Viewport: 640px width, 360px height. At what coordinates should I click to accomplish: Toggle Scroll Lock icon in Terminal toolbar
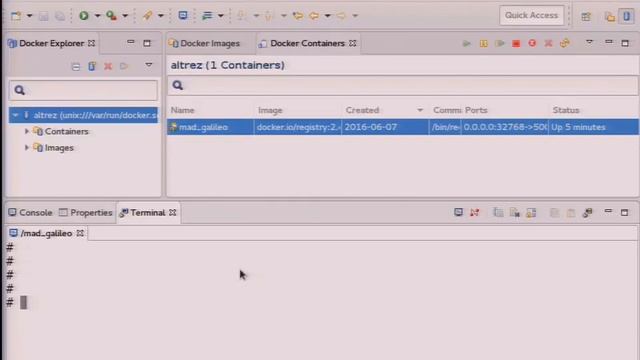coord(531,213)
